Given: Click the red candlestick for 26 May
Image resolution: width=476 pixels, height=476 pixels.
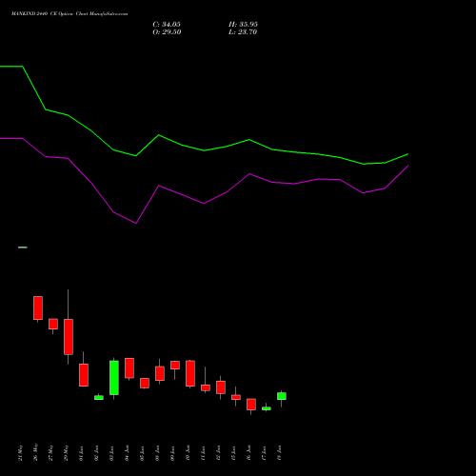Looking at the screenshot, I should click(38, 307).
